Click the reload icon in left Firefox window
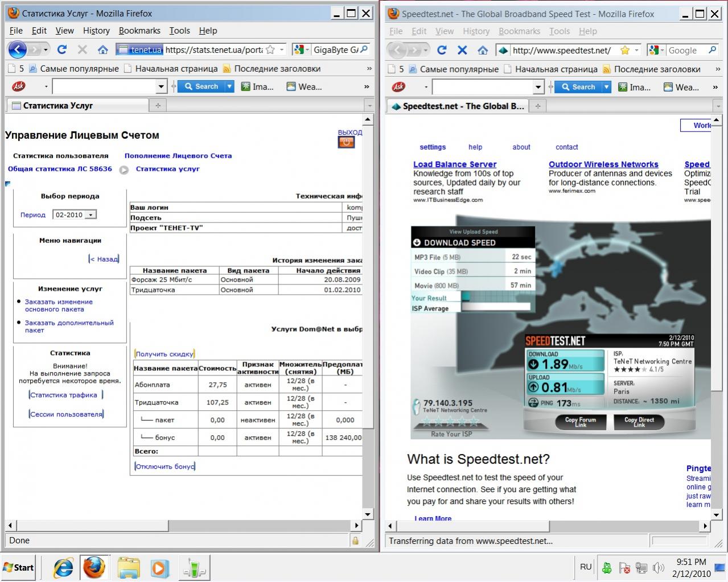The width and height of the screenshot is (728, 582). [x=62, y=49]
